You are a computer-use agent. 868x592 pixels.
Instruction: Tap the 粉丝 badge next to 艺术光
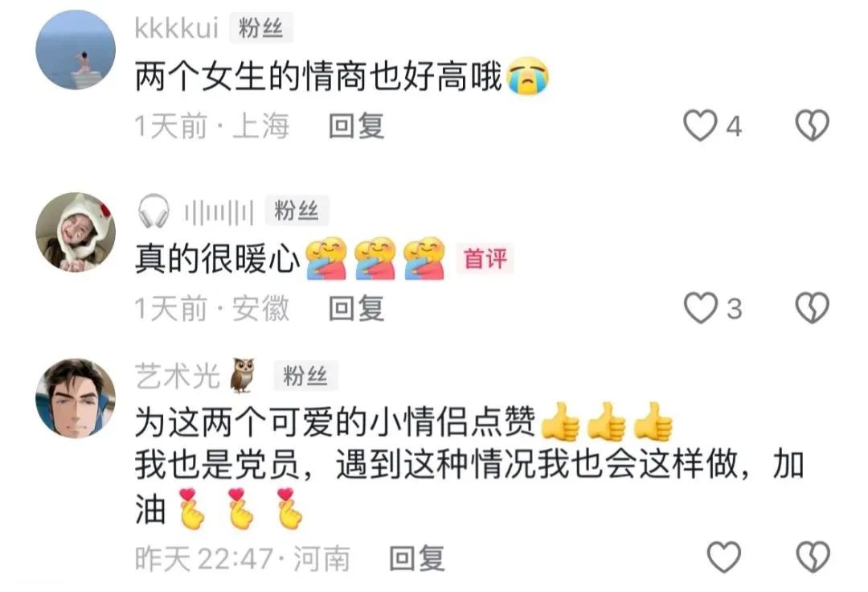click(305, 376)
